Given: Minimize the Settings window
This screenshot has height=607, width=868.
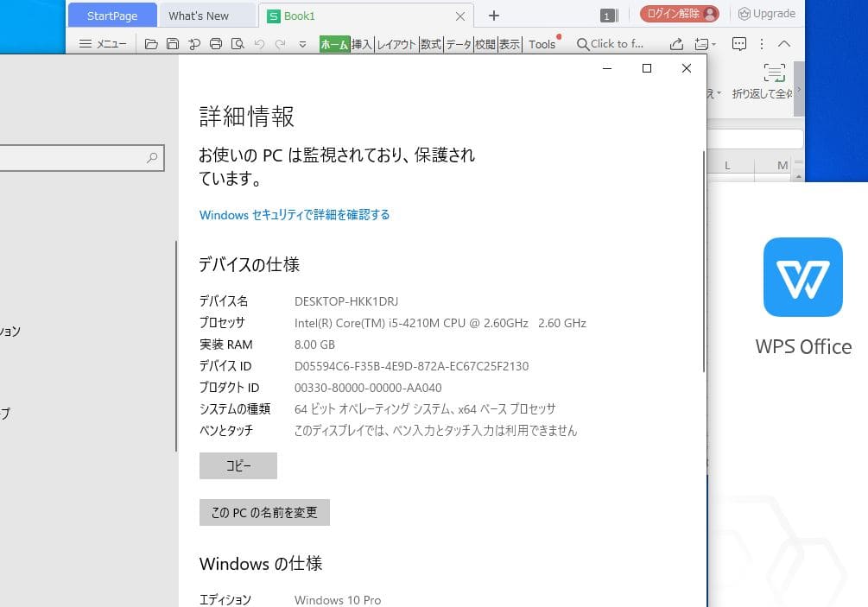Looking at the screenshot, I should [607, 68].
